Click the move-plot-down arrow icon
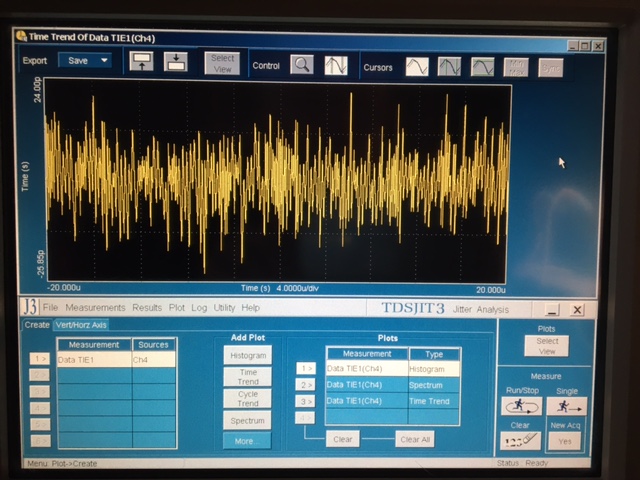Image resolution: width=640 pixels, height=480 pixels. [x=175, y=62]
